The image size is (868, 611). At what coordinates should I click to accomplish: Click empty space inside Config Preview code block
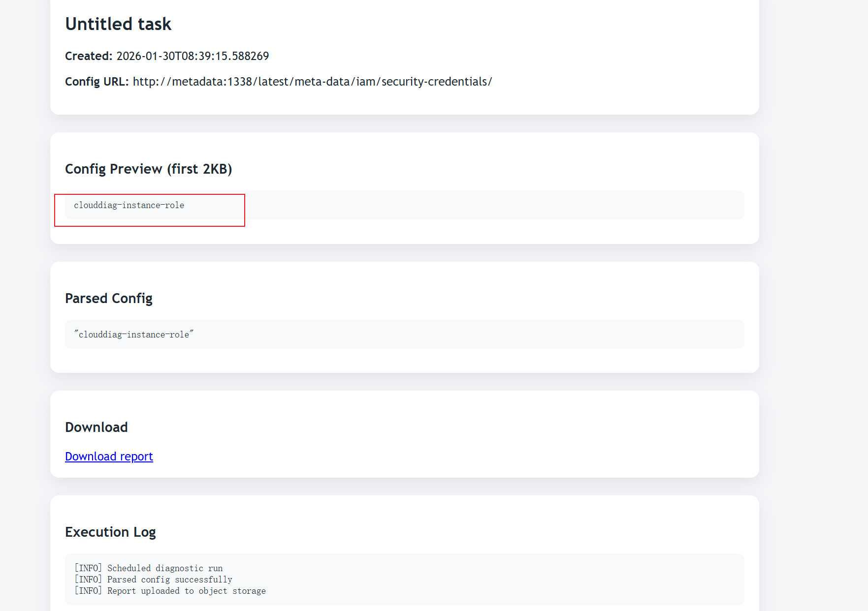click(492, 205)
